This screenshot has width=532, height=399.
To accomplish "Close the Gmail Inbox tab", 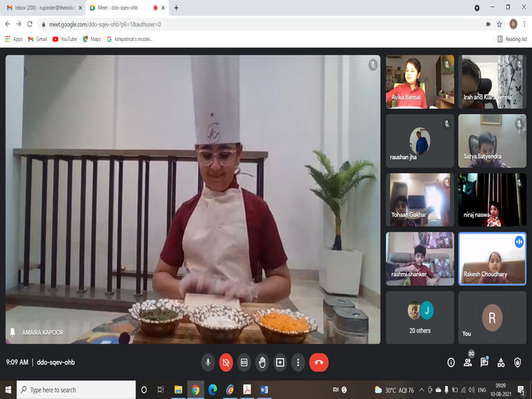I will (x=81, y=8).
